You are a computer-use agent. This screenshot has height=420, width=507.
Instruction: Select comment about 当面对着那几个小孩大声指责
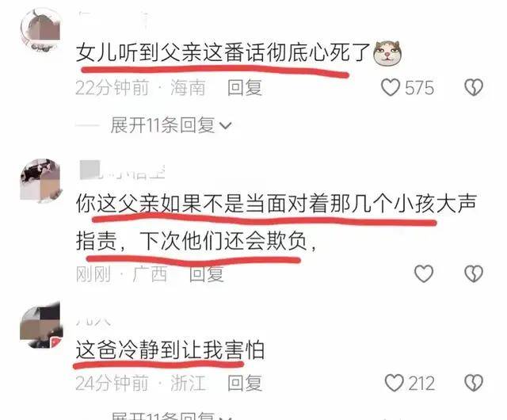(276, 223)
